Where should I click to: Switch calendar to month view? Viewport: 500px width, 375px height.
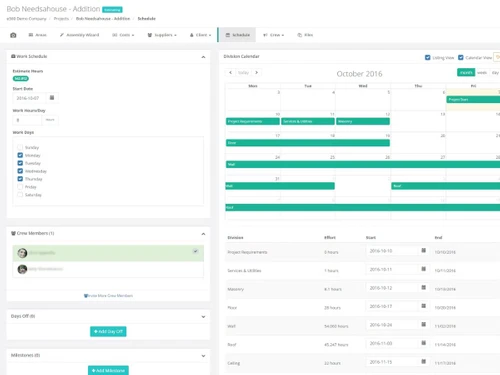point(466,72)
